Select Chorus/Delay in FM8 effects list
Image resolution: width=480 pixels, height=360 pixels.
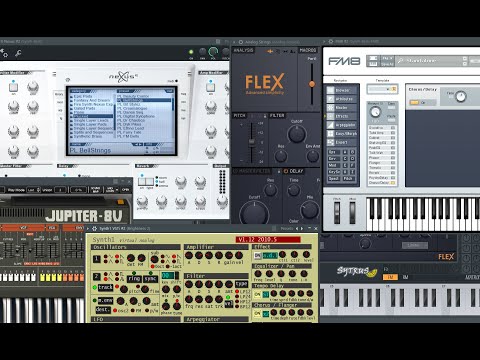coord(382,183)
